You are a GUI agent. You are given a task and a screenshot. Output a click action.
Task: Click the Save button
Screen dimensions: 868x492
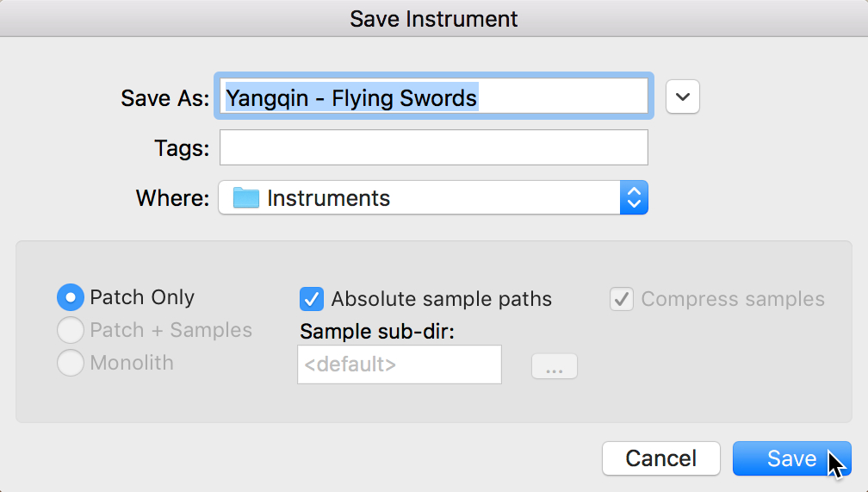click(x=791, y=458)
